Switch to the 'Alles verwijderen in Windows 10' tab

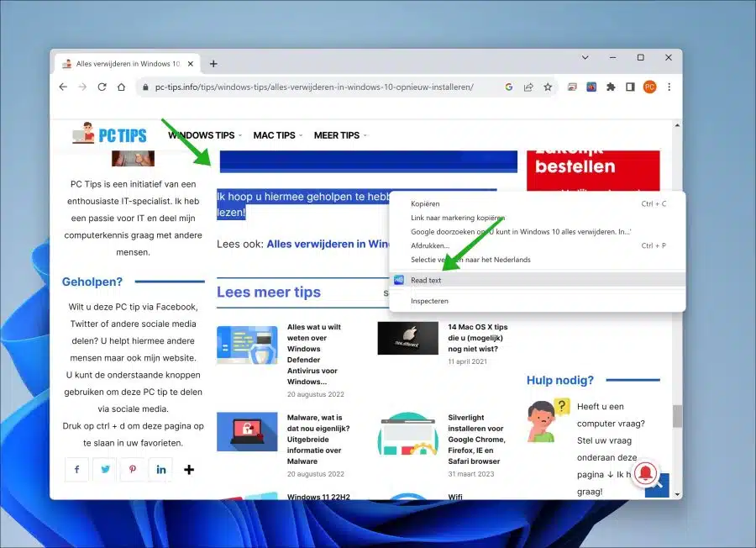(128, 64)
